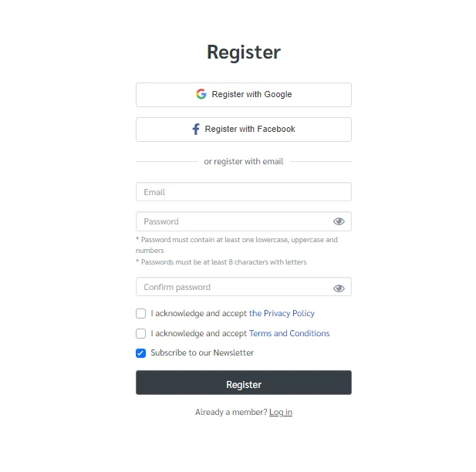Reveal the Confirm password field via eye icon
The width and height of the screenshot is (476, 472).
339,288
